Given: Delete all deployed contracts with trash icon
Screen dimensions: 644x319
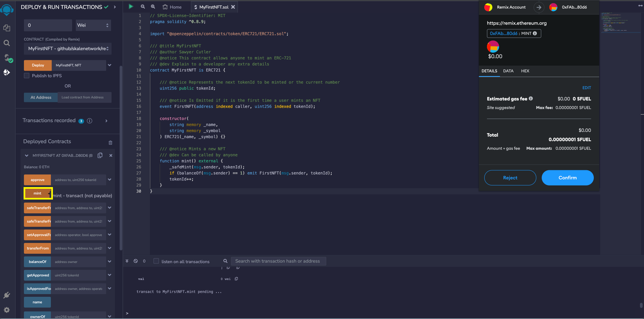Looking at the screenshot, I should 110,143.
